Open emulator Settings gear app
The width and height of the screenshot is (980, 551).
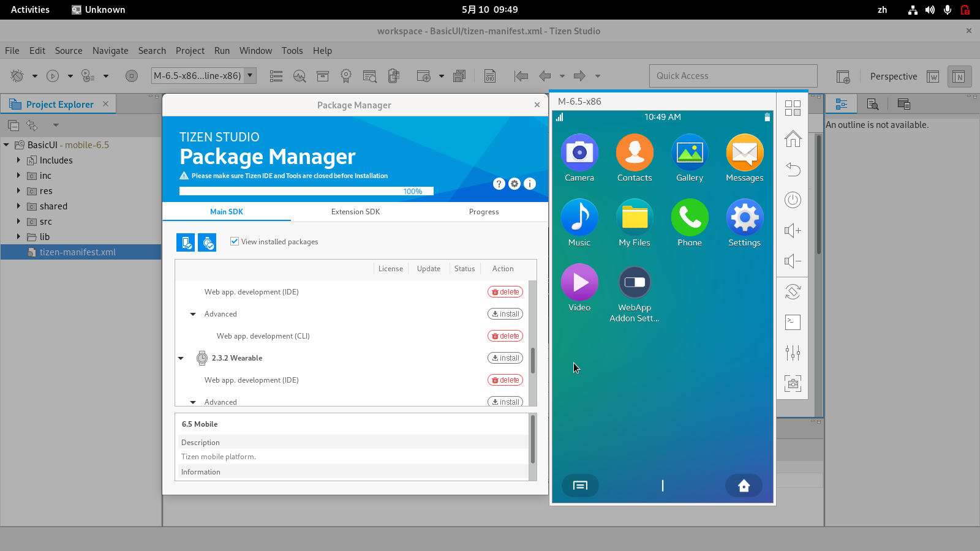(744, 217)
